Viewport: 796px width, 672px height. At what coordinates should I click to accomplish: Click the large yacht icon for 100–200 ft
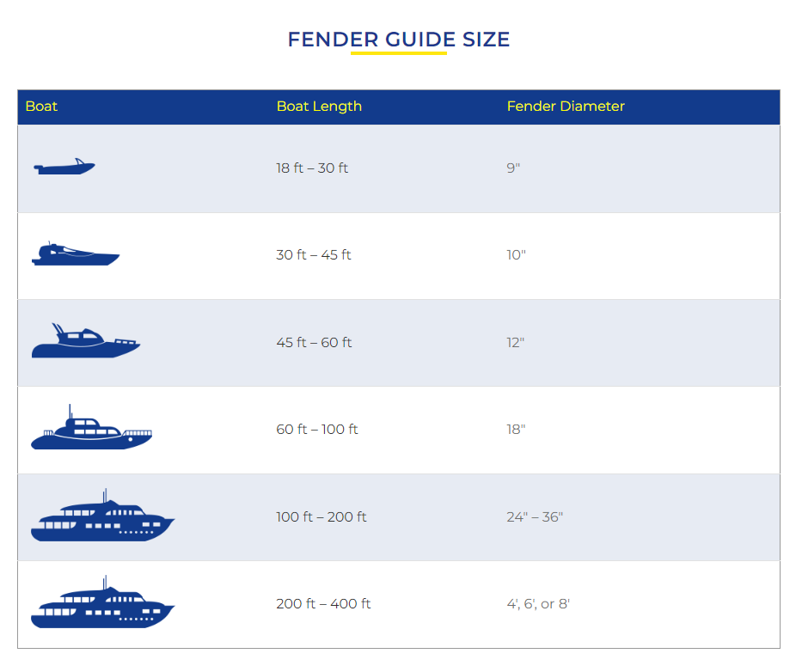102,517
